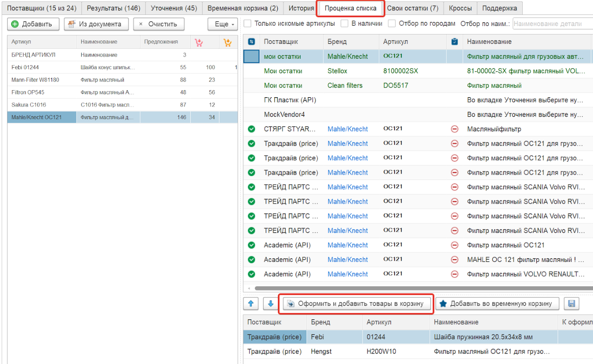Viewport: 593px width, 364px height.
Task: Check the 'Отбор по городам' option
Action: tap(392, 24)
